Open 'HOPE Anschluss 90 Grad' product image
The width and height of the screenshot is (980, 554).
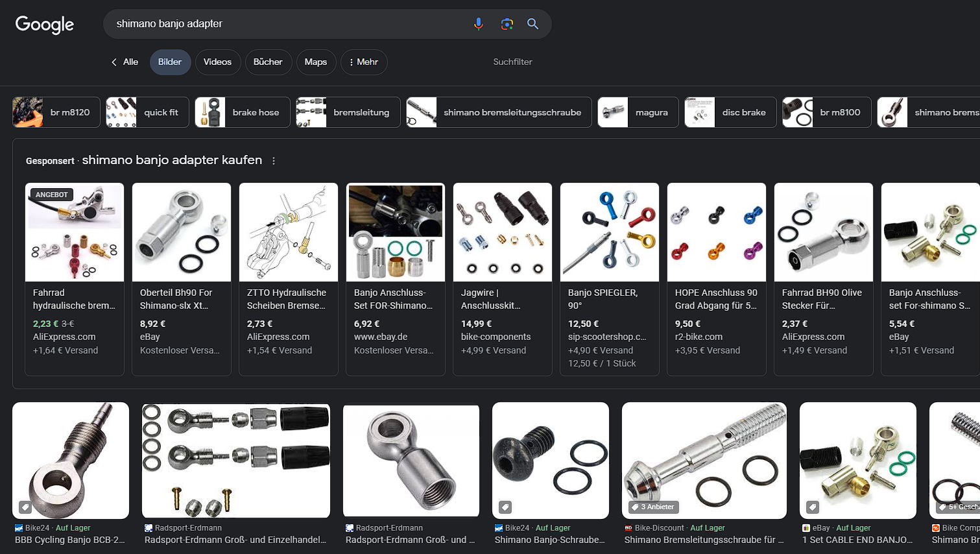point(717,232)
